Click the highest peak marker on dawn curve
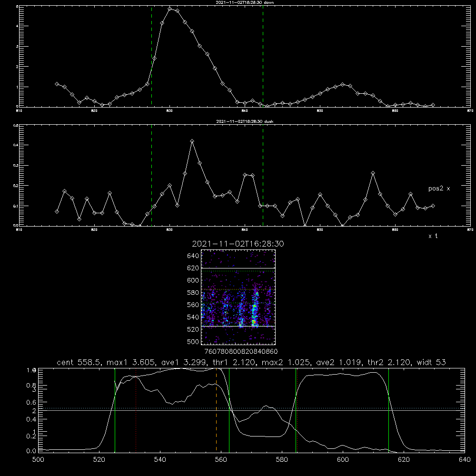The image size is (476, 476). [x=170, y=9]
